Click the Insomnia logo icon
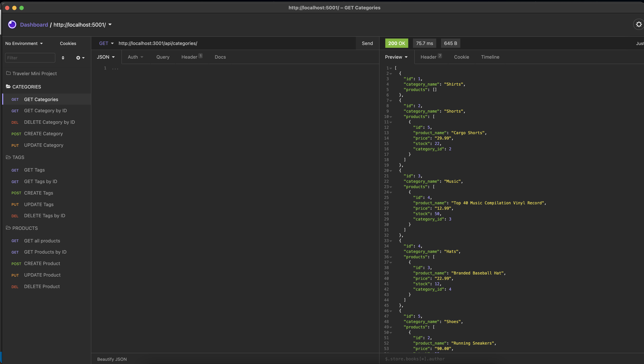Viewport: 644px width, 364px height. 12,24
